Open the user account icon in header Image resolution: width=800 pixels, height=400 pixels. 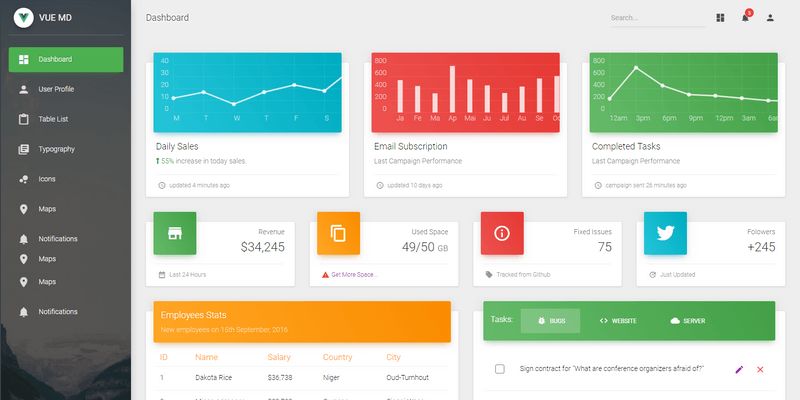coord(770,18)
